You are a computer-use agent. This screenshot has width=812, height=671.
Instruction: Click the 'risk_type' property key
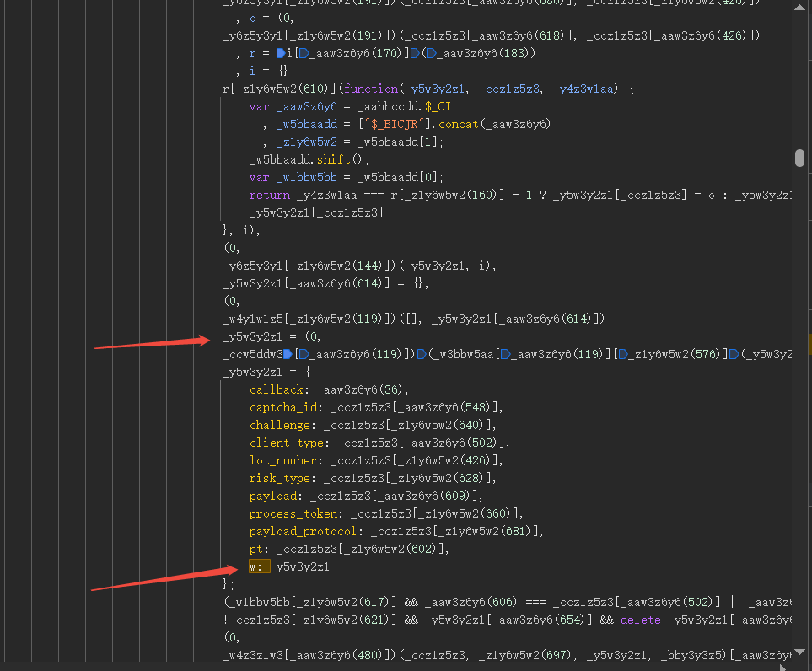coord(280,478)
